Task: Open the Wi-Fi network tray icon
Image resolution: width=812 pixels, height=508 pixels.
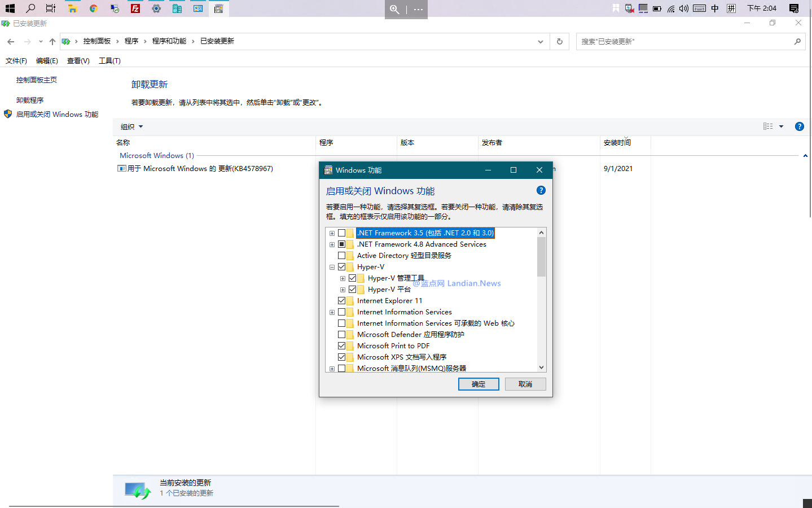Action: coord(671,8)
